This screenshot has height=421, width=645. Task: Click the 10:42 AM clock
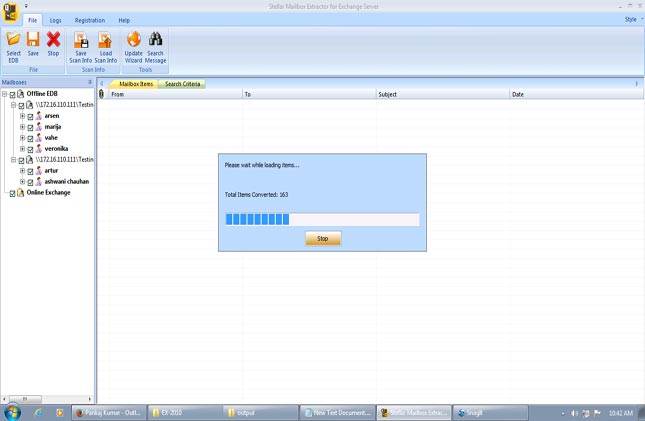pos(621,413)
